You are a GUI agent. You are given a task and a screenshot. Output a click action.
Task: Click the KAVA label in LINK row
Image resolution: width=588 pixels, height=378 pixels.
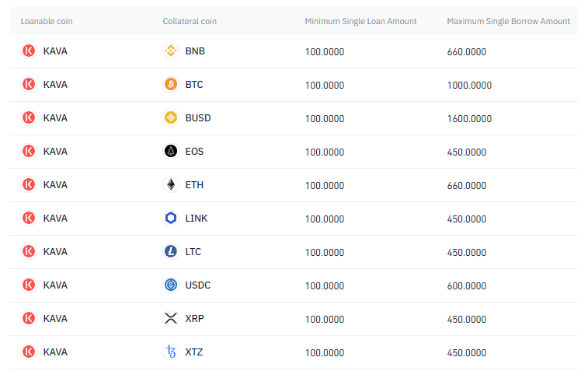coord(55,218)
